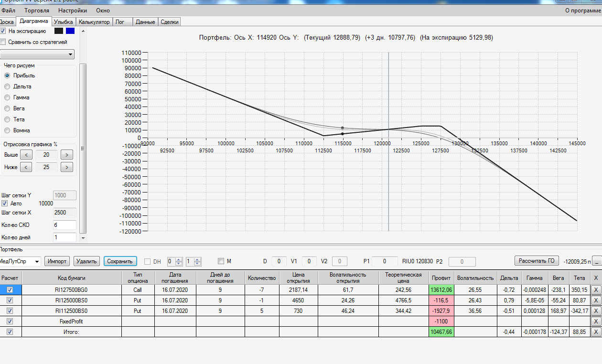
Task: Decrease the Выше percent with left arrow
Action: coord(26,155)
